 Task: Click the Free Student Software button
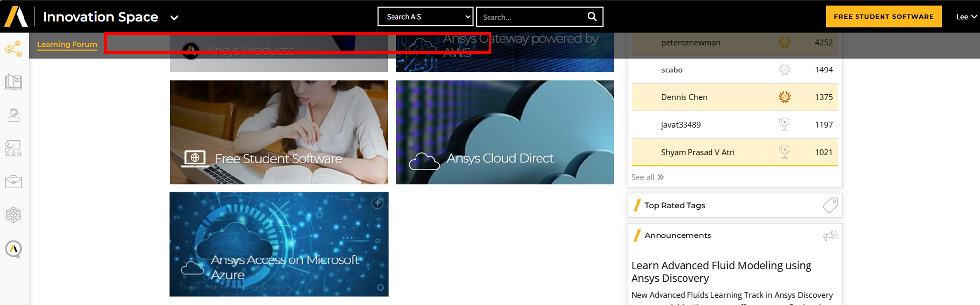pos(883,17)
